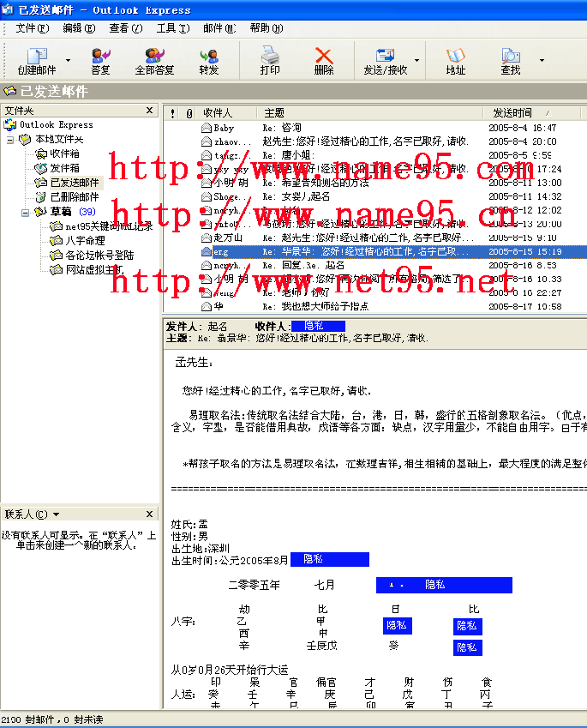The image size is (587, 728).
Task: Select message Re: 女婴儿起名 to Shoge
Action: click(x=375, y=196)
